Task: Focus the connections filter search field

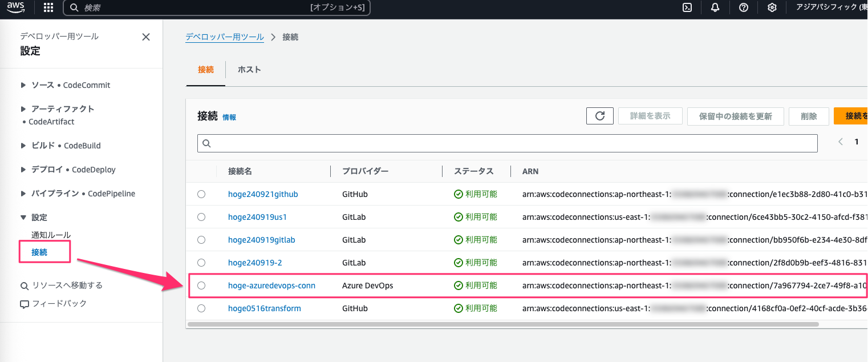Action: point(507,143)
